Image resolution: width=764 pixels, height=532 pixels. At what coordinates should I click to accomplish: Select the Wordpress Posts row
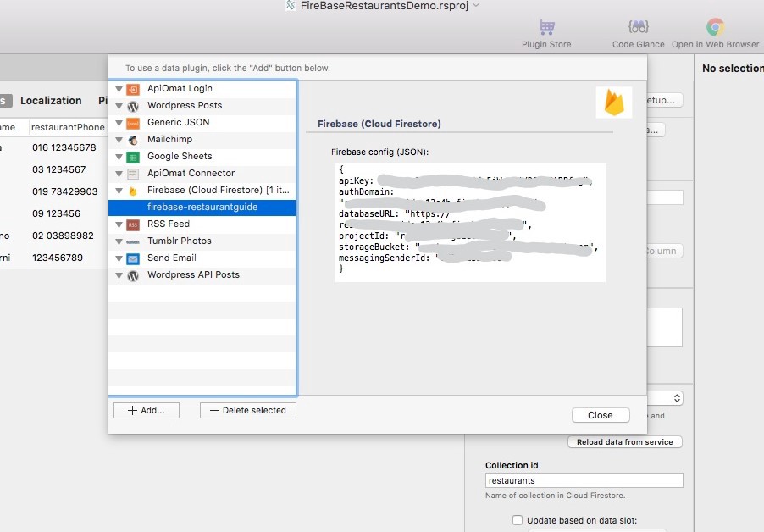pos(202,106)
